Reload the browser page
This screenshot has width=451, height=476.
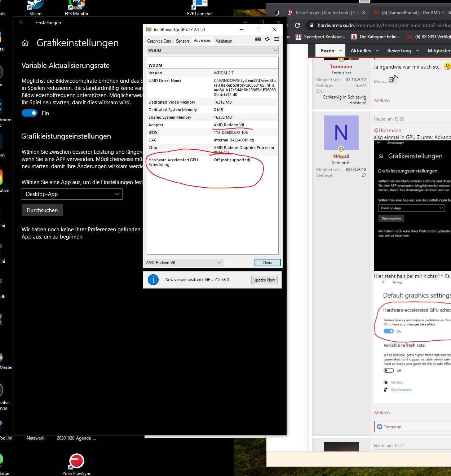coord(297,25)
